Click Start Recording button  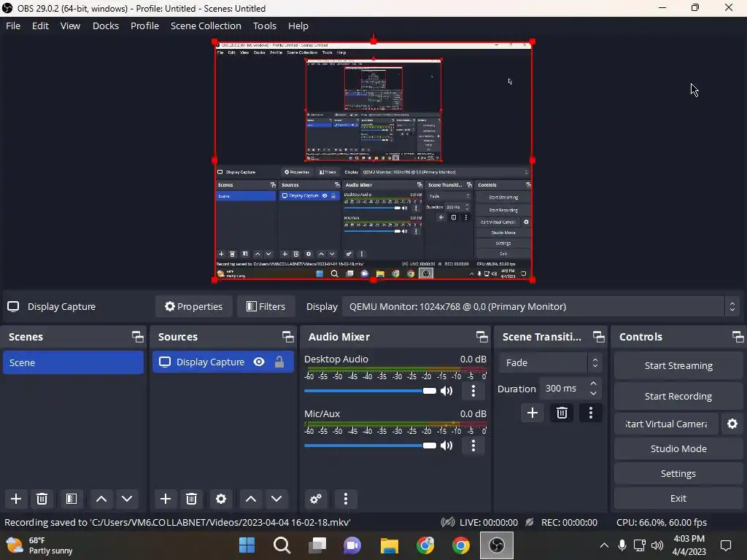[678, 396]
